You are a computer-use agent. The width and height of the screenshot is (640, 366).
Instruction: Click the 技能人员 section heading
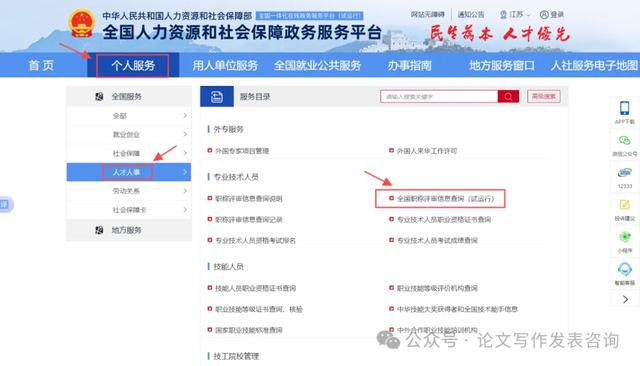point(229,266)
